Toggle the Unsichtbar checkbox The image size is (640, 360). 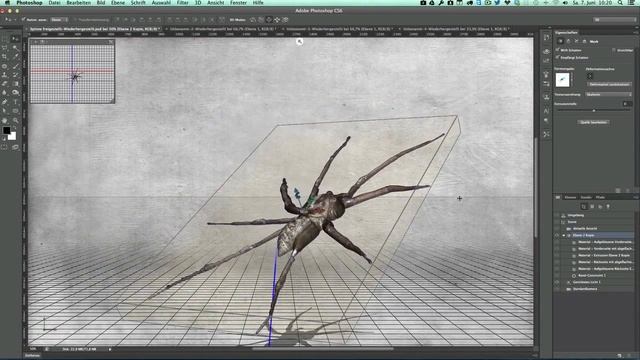click(614, 50)
